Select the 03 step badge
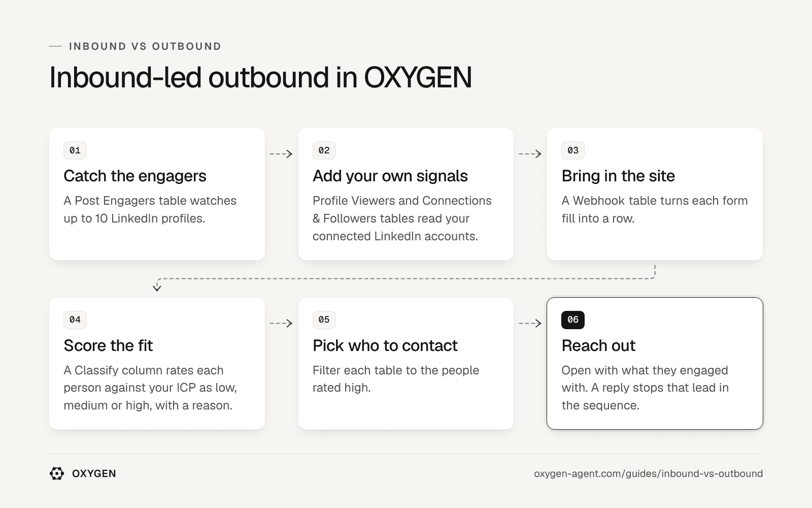Image resolution: width=812 pixels, height=508 pixels. (x=573, y=150)
